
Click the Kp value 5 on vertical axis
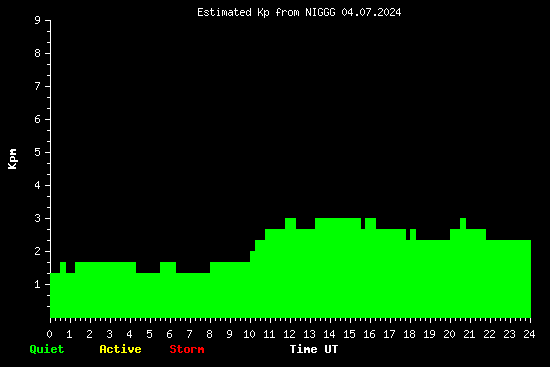pos(38,153)
